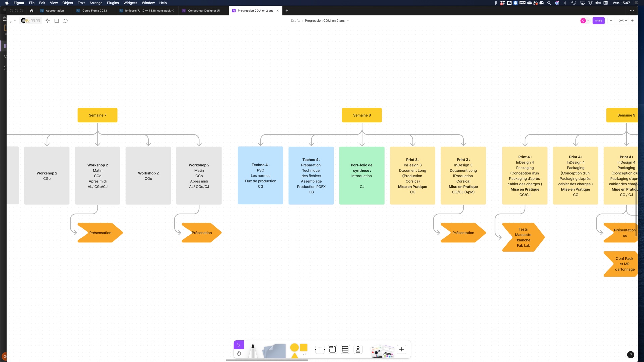This screenshot has height=362, width=644.
Task: Open the Figma main menu dropdown
Action: pyautogui.click(x=12, y=21)
